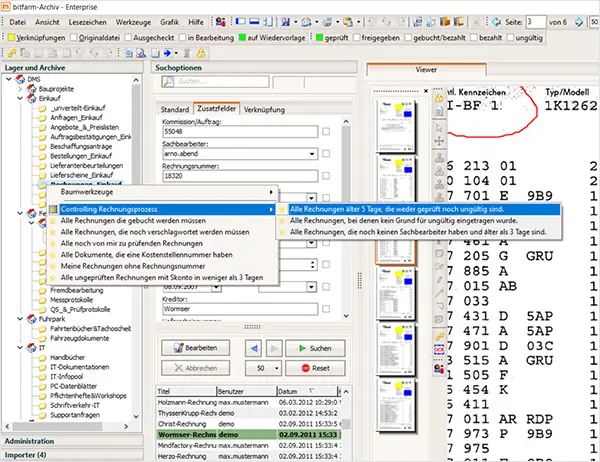Open dropdown arrow next to save icon
Viewport: 600px width, 462px height.
295,22
